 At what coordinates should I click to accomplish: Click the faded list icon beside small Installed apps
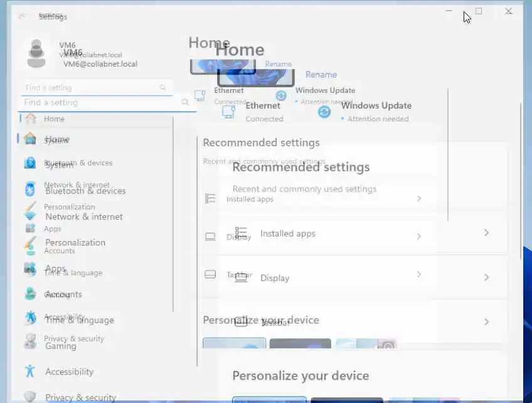point(210,198)
